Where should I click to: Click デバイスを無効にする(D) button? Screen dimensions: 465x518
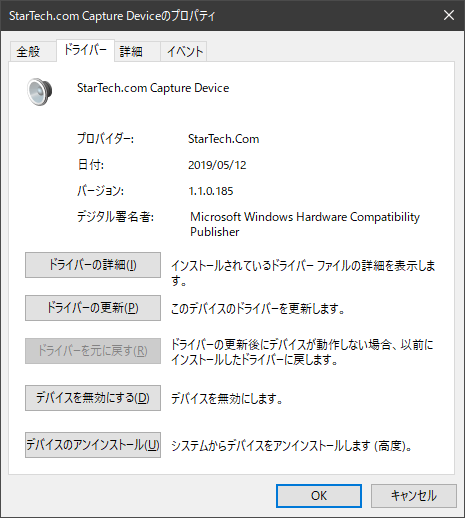[93, 398]
